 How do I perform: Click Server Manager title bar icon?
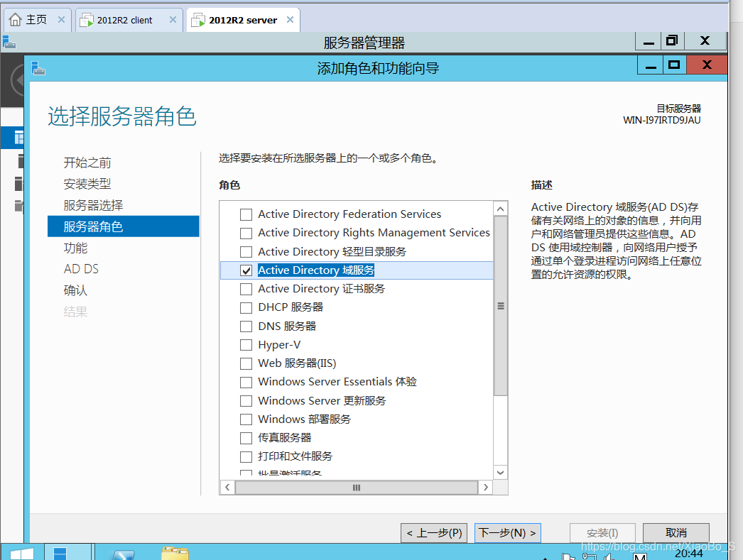tap(9, 43)
